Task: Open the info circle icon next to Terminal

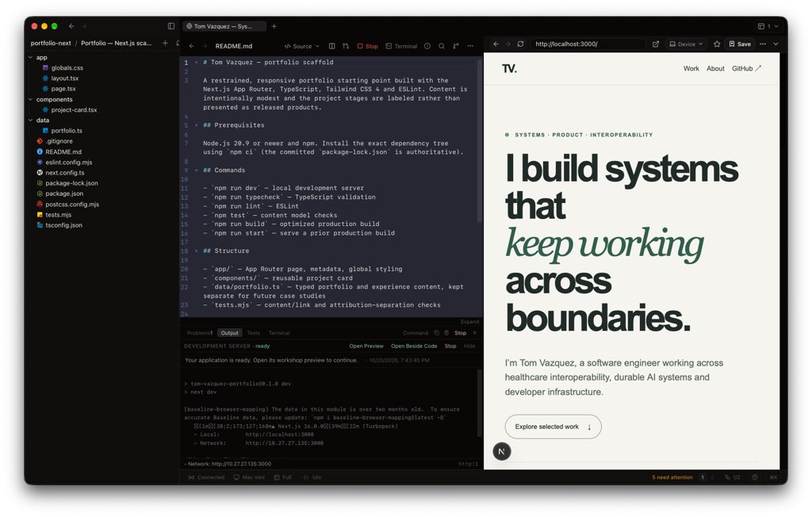Action: click(x=427, y=46)
